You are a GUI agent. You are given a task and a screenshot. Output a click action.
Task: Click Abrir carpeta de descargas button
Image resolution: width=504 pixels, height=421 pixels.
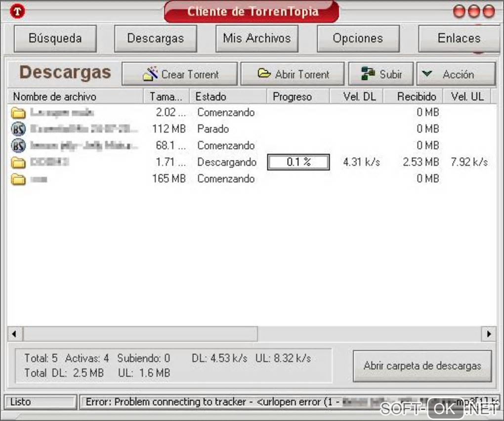pos(422,366)
